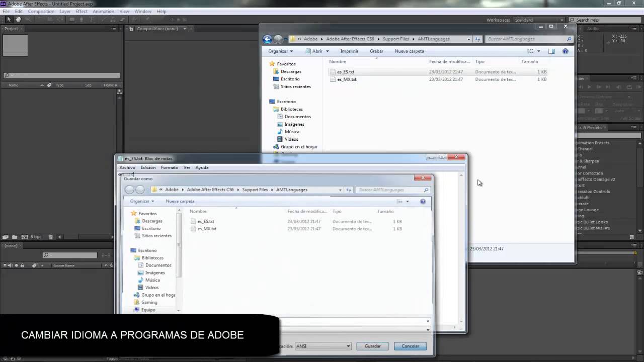Open the File menu in After Effects

(x=6, y=11)
